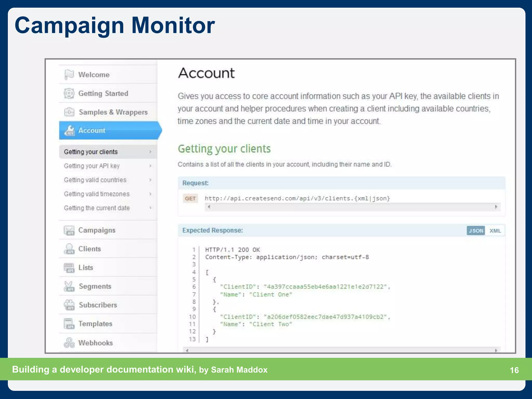Click the Account page title heading
The width and height of the screenshot is (532, 399).
(207, 73)
